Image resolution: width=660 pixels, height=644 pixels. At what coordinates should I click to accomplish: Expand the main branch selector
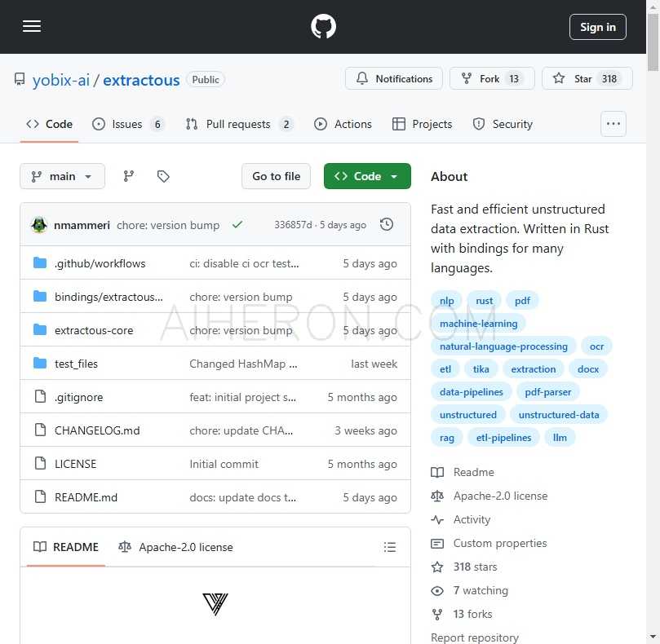[x=62, y=176]
